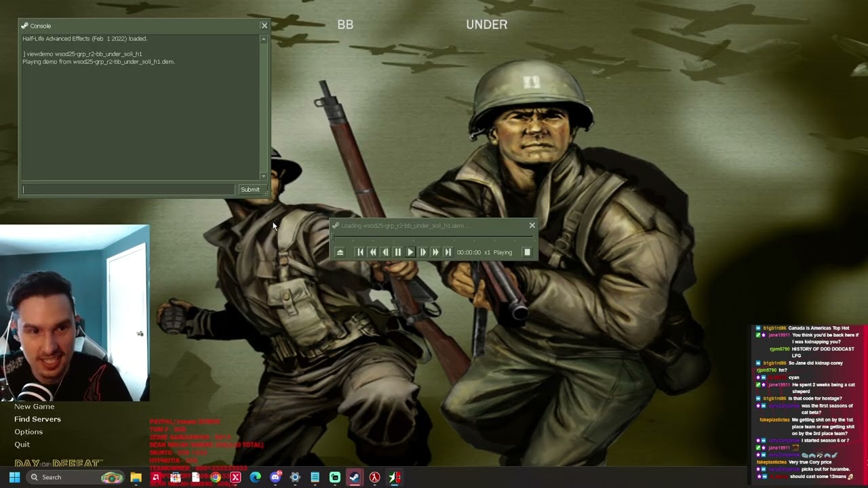Play the demo

[x=410, y=252]
